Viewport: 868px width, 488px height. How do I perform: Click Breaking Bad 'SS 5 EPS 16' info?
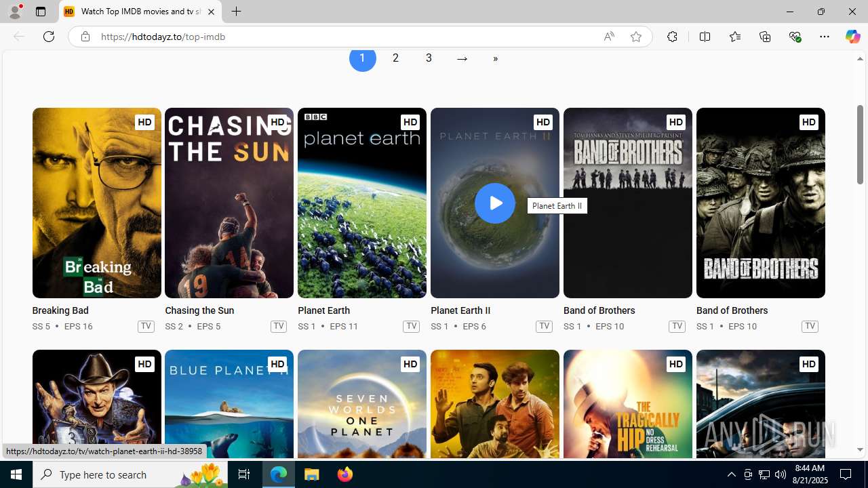[x=62, y=326]
